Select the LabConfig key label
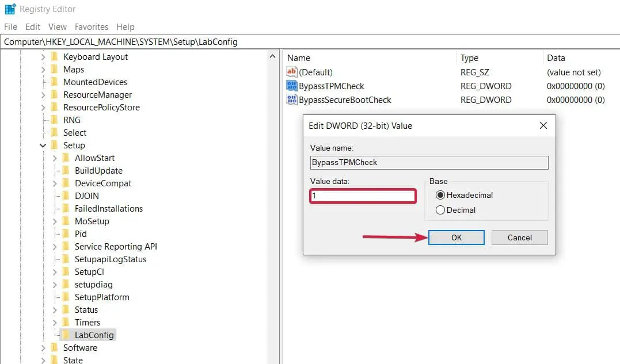Screen dimensions: 620x364 click(94, 335)
